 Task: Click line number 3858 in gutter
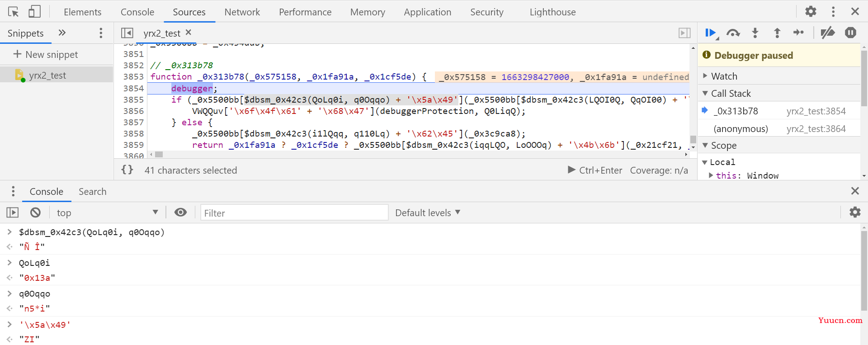[133, 133]
